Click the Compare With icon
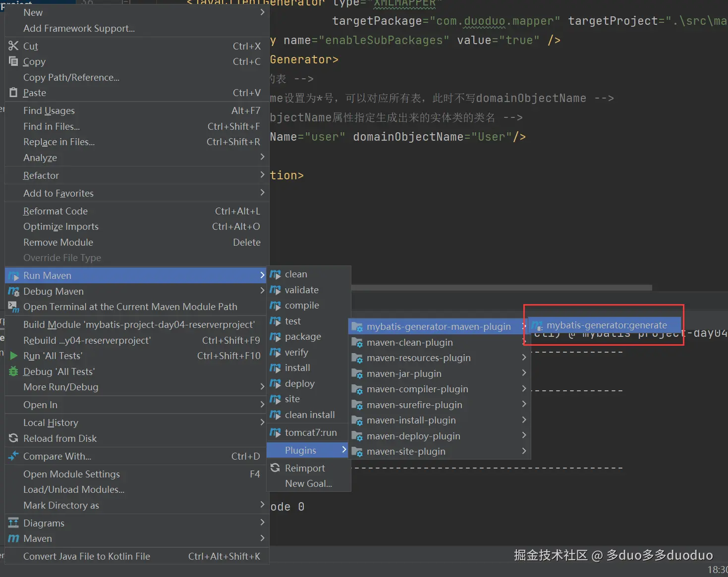The image size is (728, 577). [13, 456]
